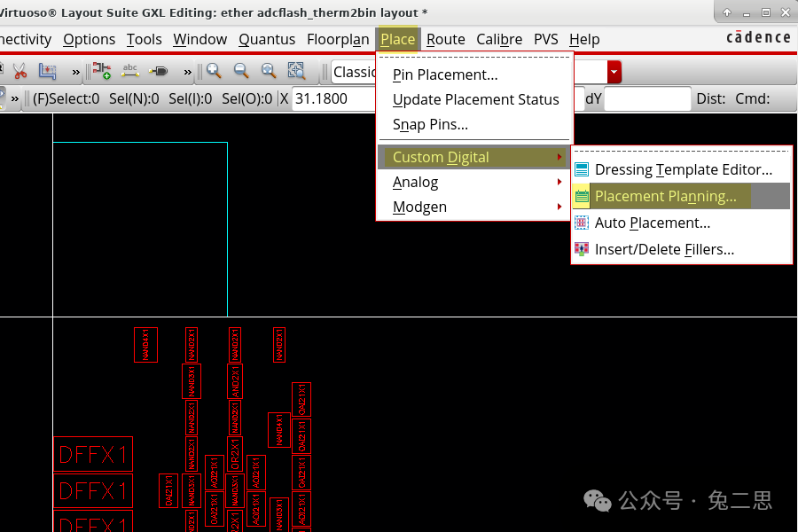Screen dimensions: 798x532
Task: Open the Calibre menu
Action: pos(499,39)
